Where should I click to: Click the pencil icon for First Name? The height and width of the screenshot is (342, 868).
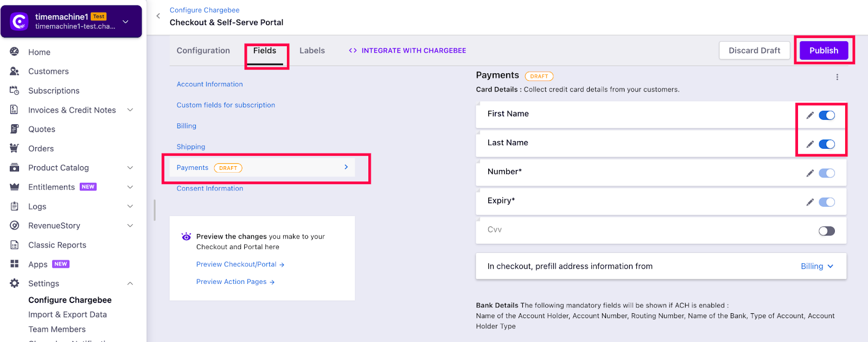[810, 115]
